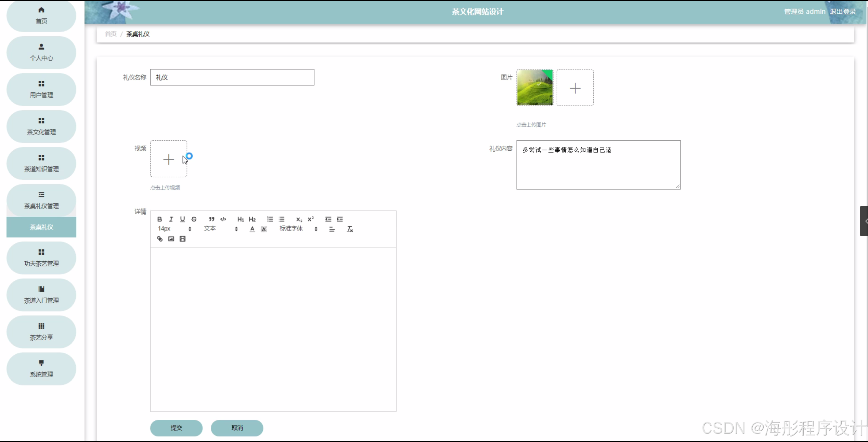Screen dimensions: 868x442
Task: Apply superscript formatting
Action: 311,219
